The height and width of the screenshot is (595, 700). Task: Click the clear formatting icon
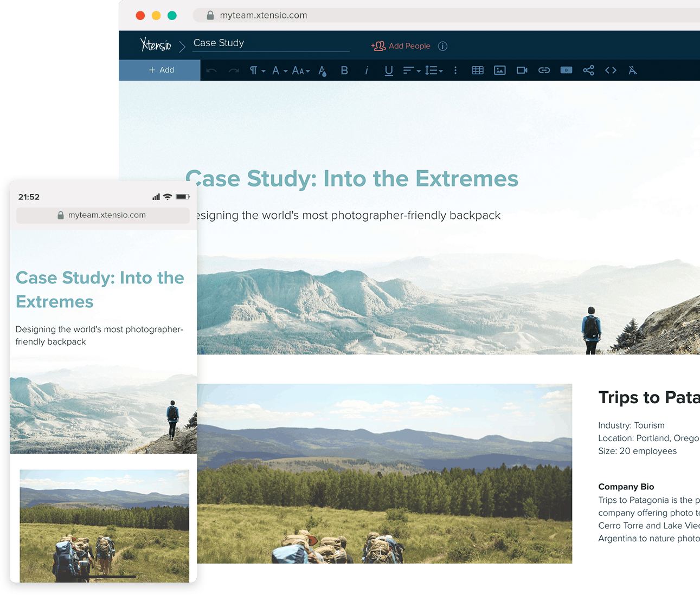tap(632, 70)
